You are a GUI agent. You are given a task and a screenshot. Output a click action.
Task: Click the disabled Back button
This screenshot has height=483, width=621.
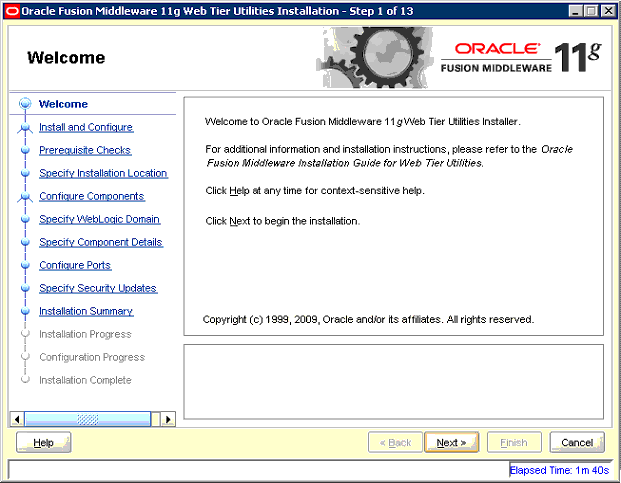click(x=395, y=442)
